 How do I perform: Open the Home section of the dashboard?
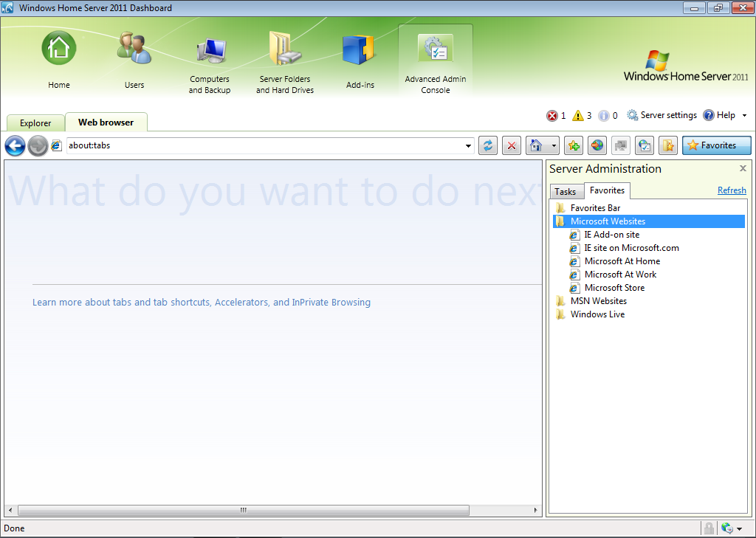(59, 61)
